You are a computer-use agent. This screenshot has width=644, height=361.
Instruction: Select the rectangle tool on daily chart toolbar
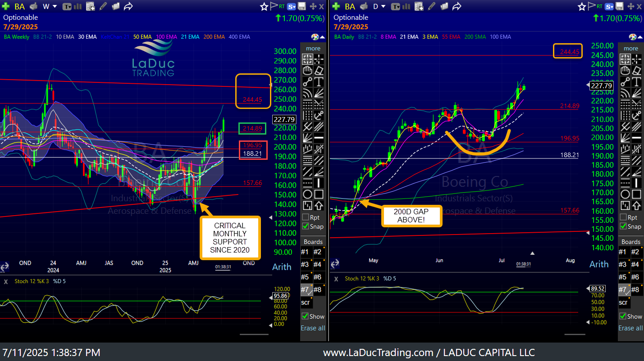(636, 194)
